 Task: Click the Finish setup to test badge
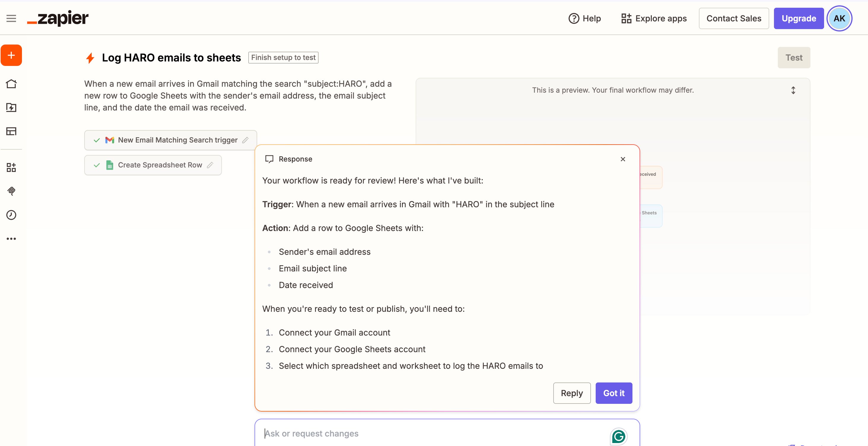click(283, 57)
